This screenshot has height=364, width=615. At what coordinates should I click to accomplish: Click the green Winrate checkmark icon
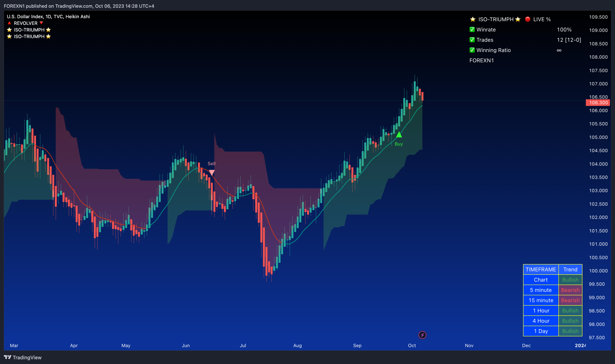(472, 30)
